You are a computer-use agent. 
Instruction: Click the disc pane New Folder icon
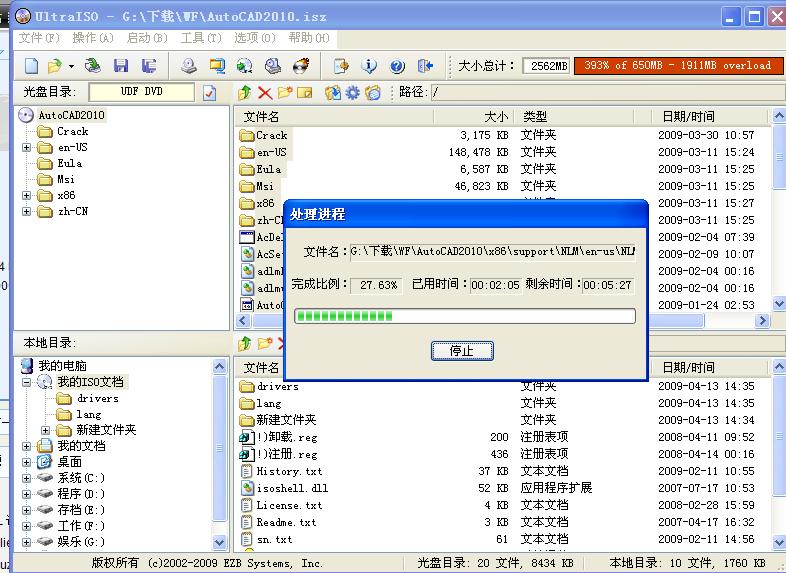(x=285, y=92)
